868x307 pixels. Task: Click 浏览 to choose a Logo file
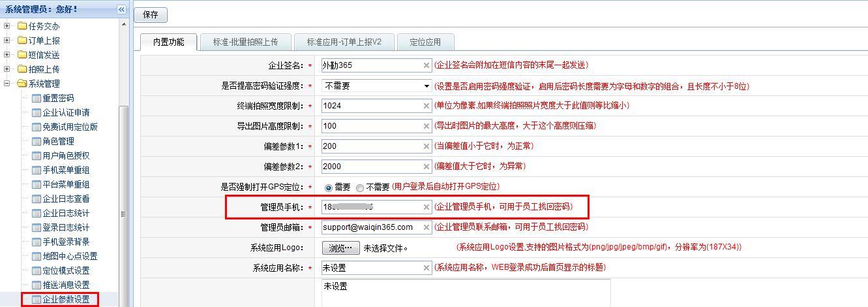click(340, 248)
